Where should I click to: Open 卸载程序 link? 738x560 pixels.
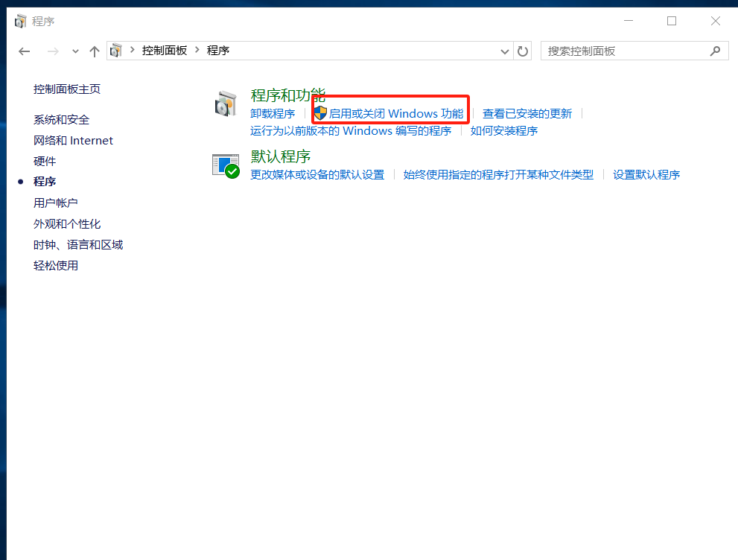pos(273,113)
